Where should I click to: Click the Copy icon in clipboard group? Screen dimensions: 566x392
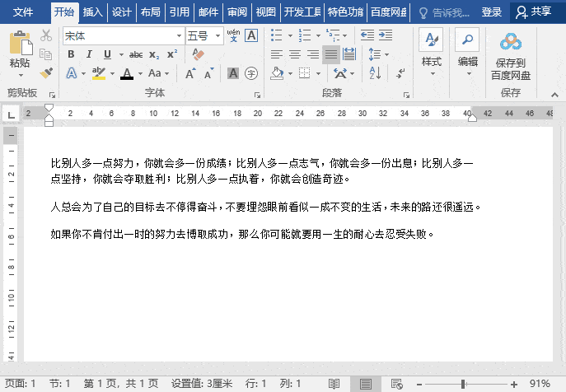coord(46,54)
